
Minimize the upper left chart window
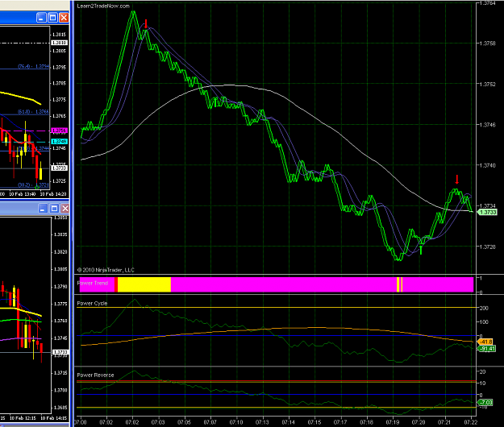[41, 18]
